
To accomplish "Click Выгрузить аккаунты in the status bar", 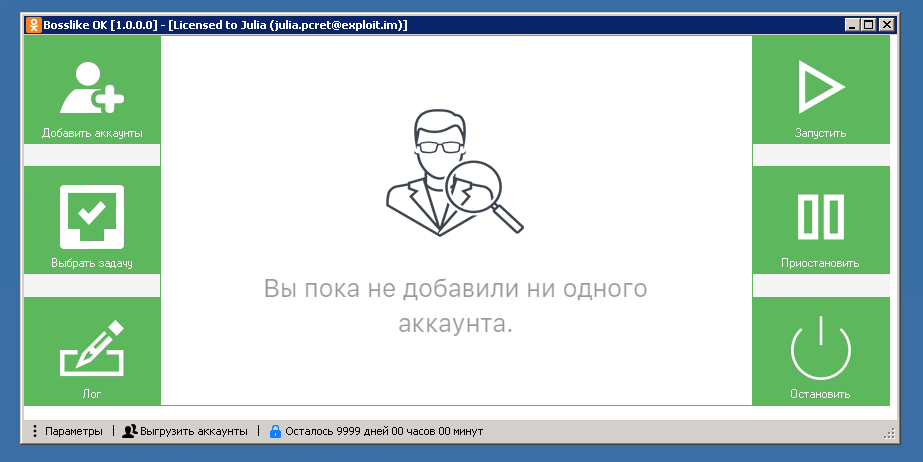I will 185,431.
